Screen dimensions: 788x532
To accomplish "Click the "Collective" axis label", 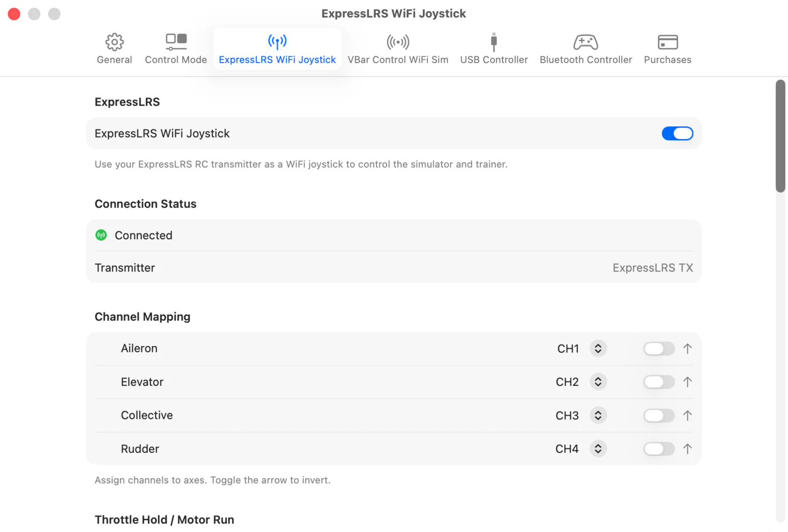I will pos(147,415).
